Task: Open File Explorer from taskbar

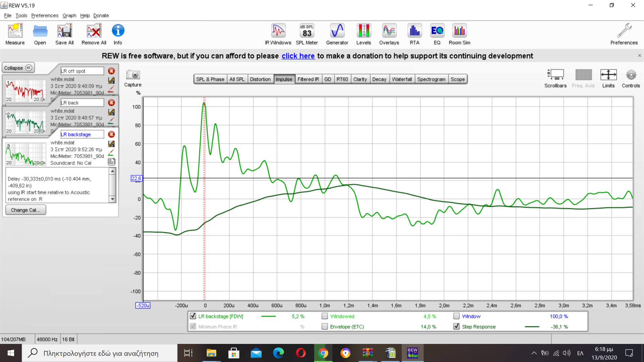Action: click(x=211, y=353)
